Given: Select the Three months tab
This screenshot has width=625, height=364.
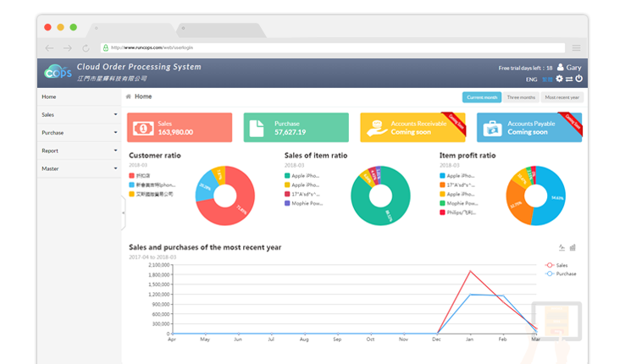Looking at the screenshot, I should pyautogui.click(x=521, y=97).
